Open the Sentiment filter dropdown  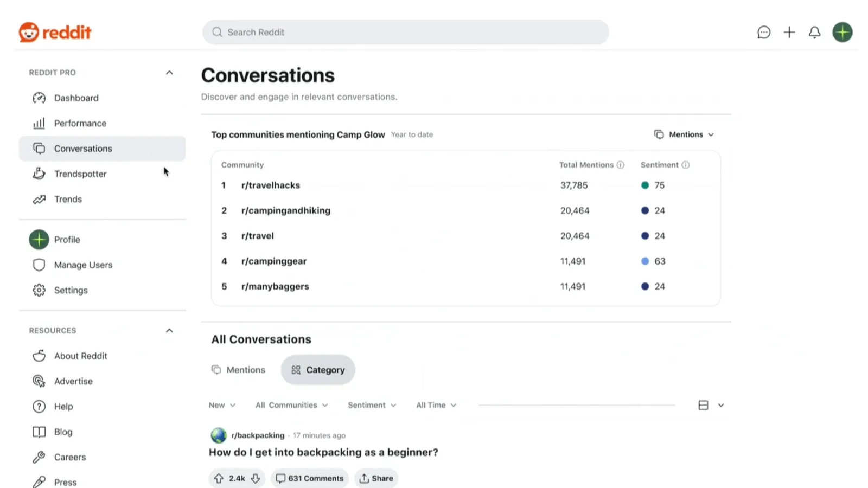(372, 405)
